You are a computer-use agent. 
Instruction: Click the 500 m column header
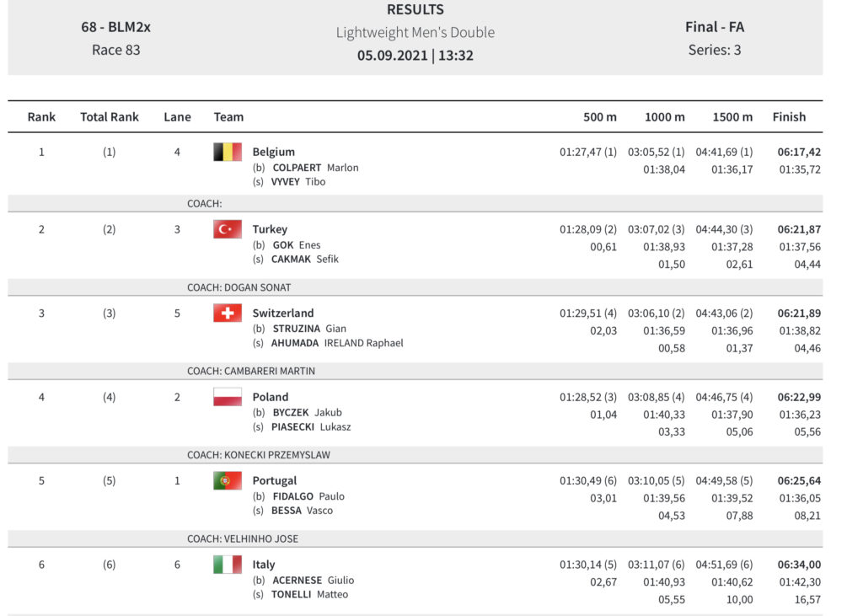(600, 117)
